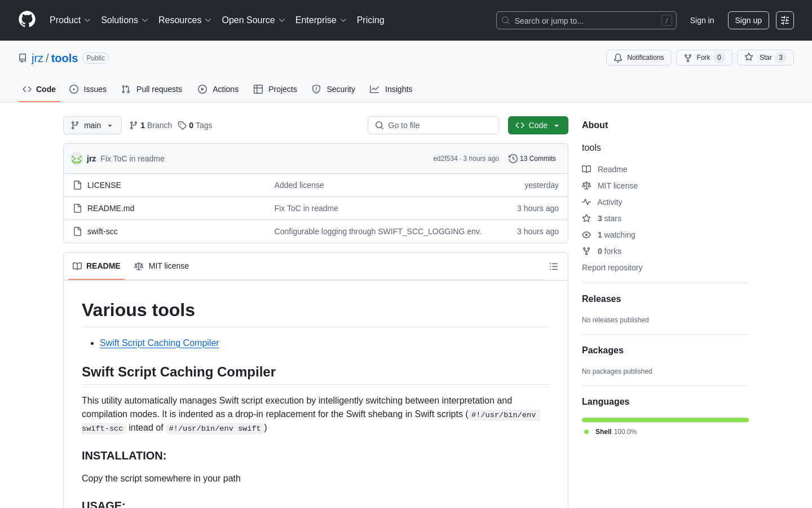Expand the Enterprise menu

coord(321,20)
